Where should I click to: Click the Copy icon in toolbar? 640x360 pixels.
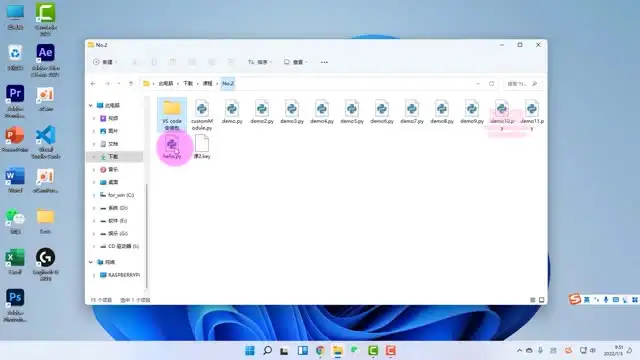coord(154,62)
